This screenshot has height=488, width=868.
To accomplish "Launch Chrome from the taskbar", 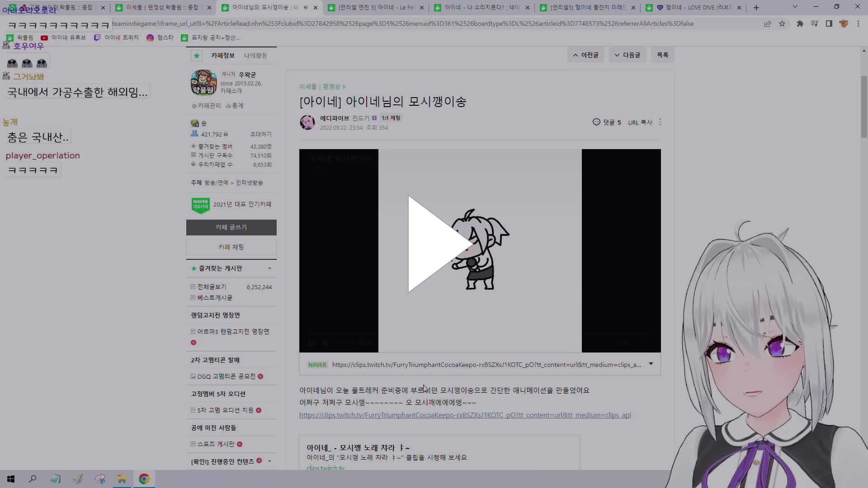I will (x=144, y=479).
